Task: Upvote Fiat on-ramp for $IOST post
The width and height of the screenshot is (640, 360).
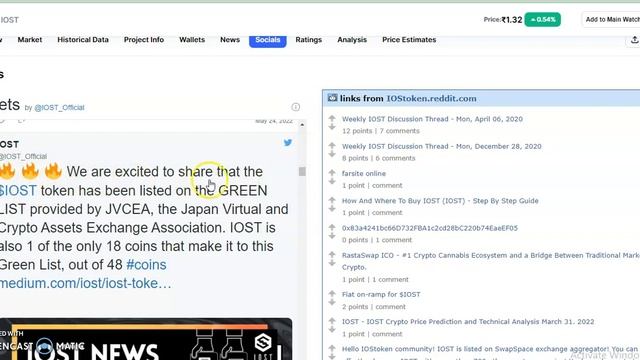Action: pos(332,293)
